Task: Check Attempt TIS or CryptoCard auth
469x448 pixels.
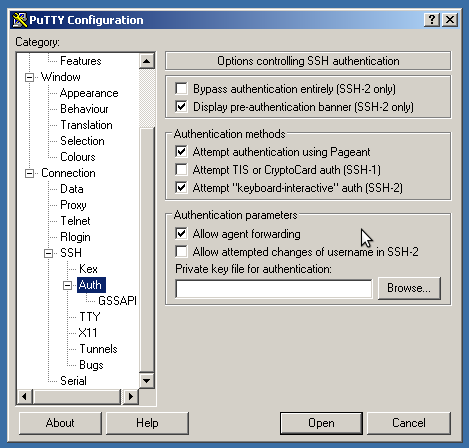Action: [181, 170]
